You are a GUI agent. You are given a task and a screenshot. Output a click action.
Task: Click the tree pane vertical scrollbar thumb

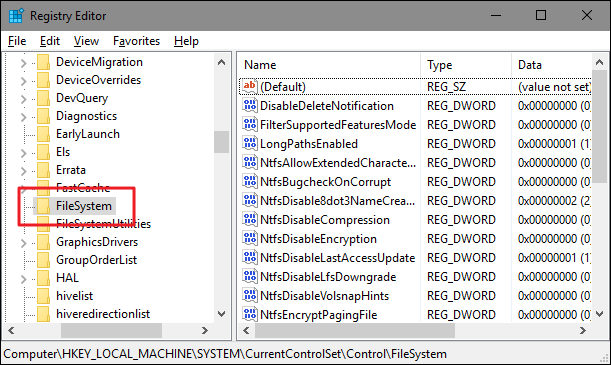pos(221,142)
